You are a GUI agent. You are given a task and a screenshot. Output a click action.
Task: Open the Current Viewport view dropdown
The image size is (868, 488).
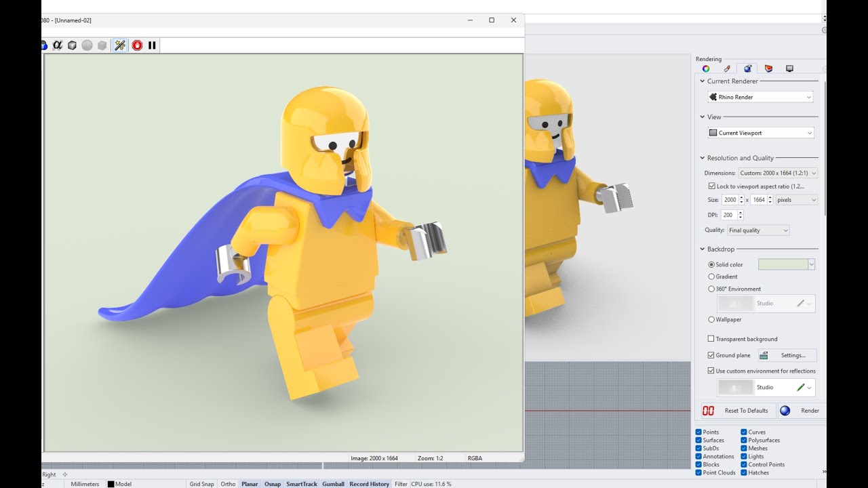760,133
